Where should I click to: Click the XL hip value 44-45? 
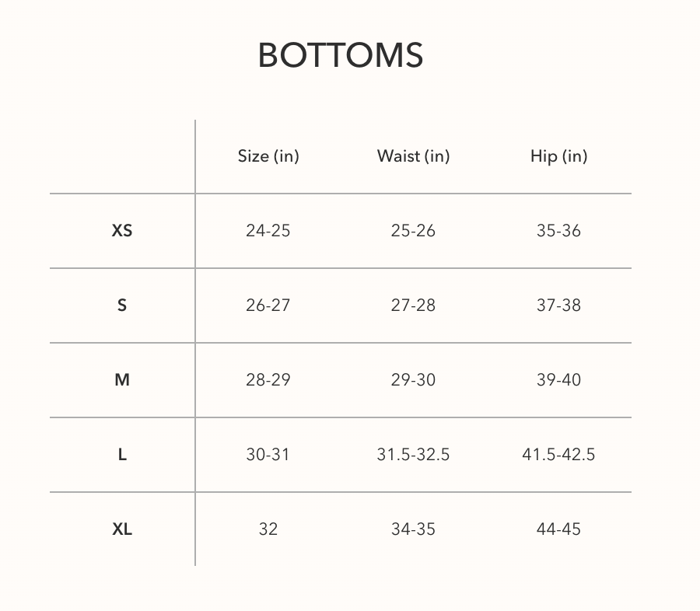coord(558,529)
